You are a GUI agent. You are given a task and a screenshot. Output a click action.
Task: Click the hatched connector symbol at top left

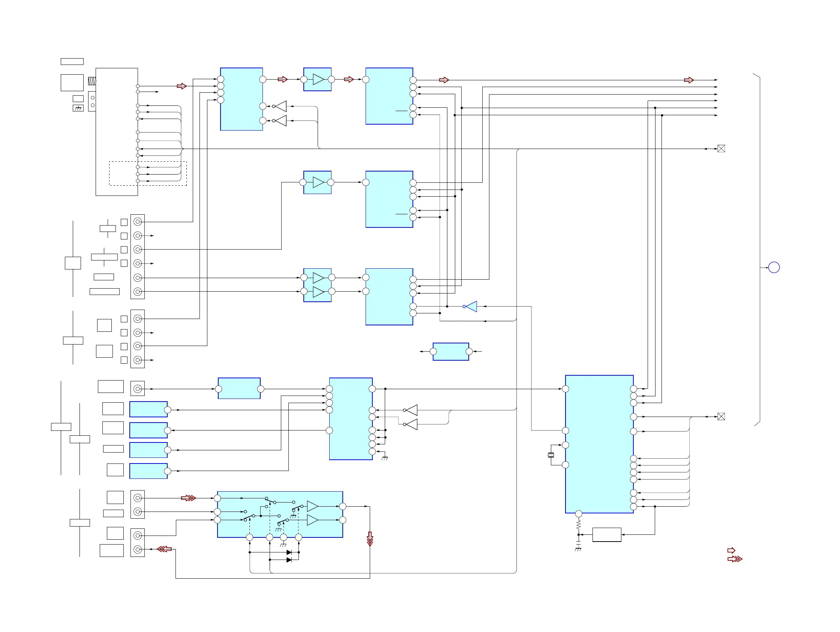[x=92, y=81]
